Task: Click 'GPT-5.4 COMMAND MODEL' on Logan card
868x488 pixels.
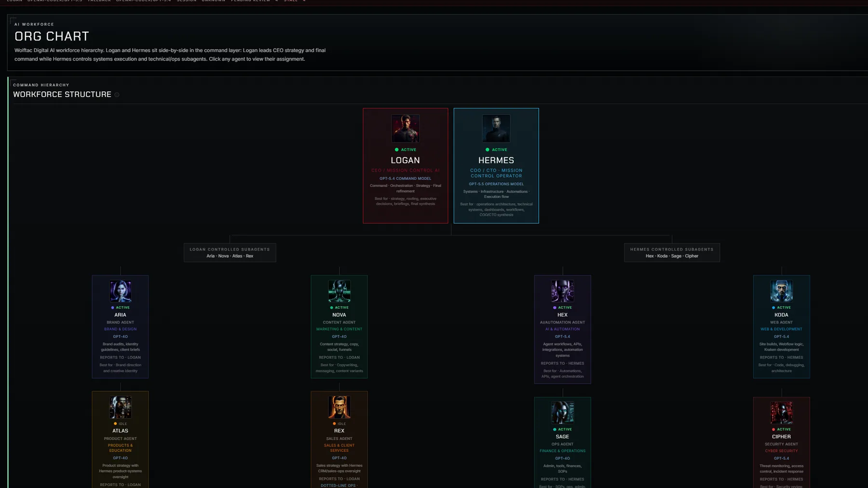Action: [406, 179]
